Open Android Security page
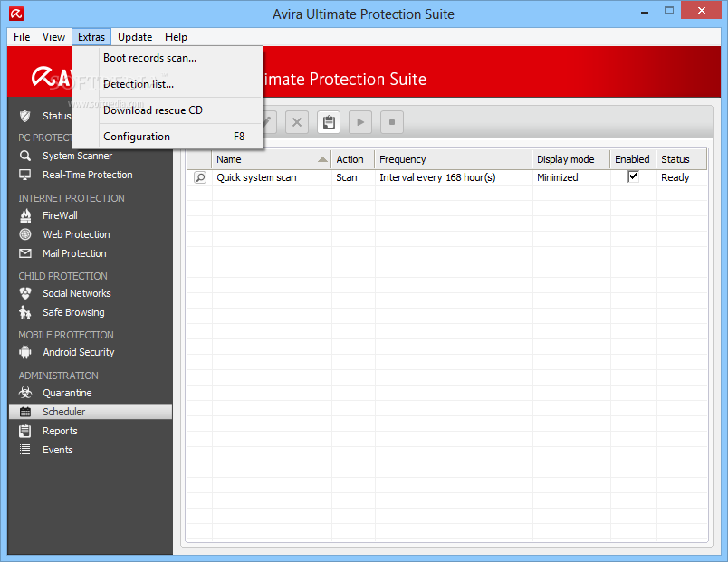Viewport: 728px width, 562px height. [x=79, y=352]
